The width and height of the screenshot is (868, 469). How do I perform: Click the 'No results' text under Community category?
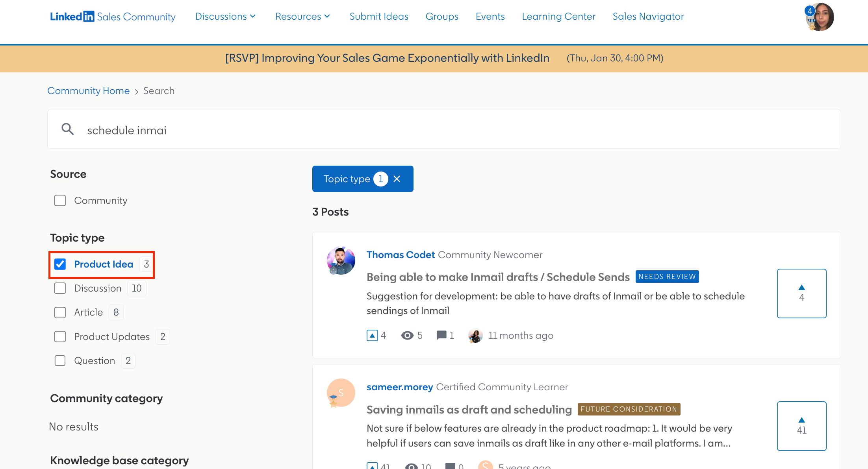click(74, 427)
